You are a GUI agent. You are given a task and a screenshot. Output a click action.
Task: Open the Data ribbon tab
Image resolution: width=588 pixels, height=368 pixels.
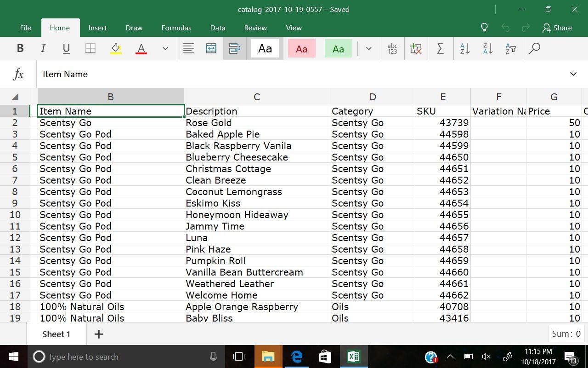[218, 28]
